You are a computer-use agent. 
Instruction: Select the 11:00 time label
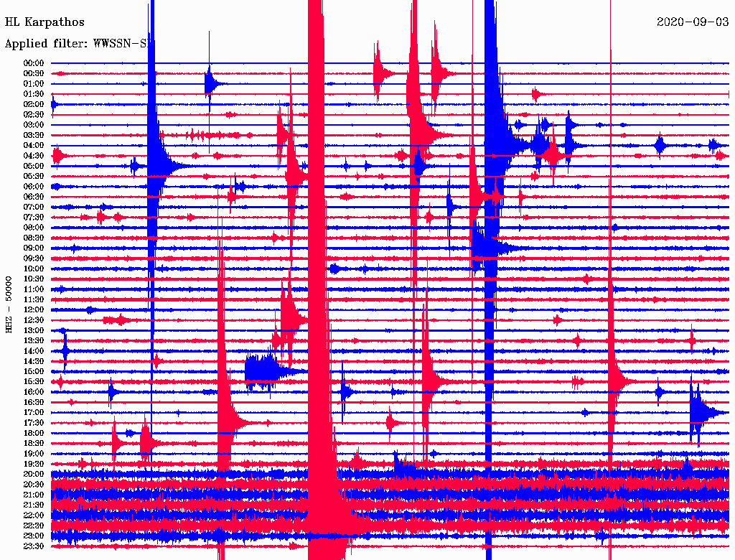point(34,289)
